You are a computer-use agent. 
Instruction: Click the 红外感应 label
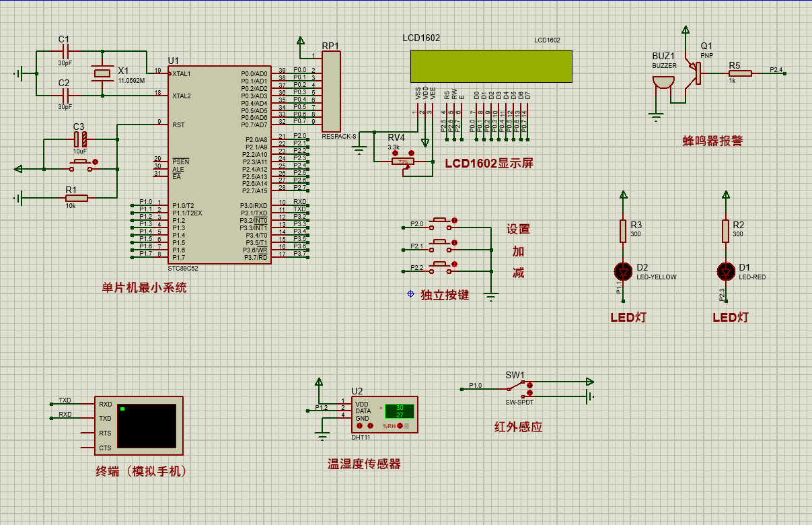pos(518,427)
